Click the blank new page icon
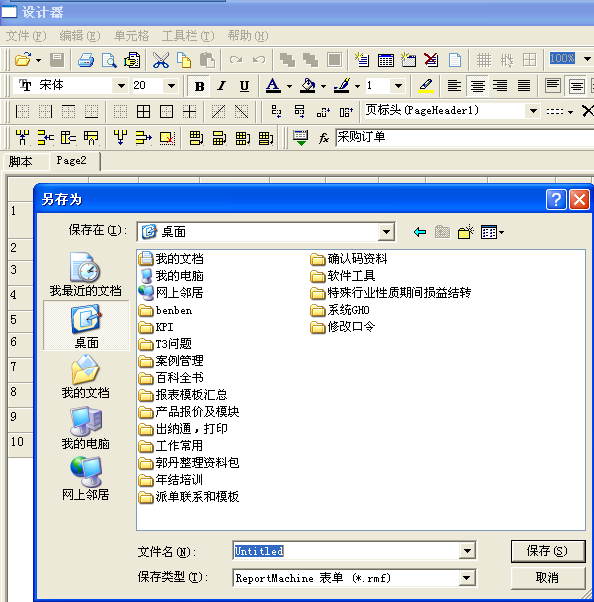 click(x=455, y=60)
